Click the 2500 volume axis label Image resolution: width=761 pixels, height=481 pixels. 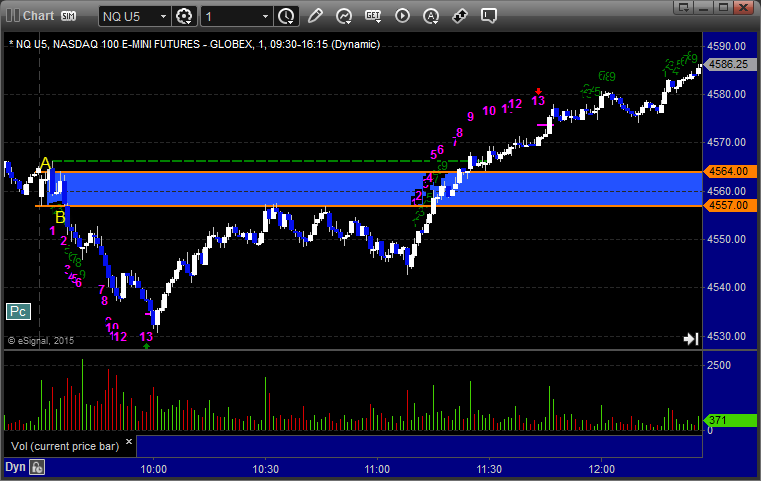(719, 365)
